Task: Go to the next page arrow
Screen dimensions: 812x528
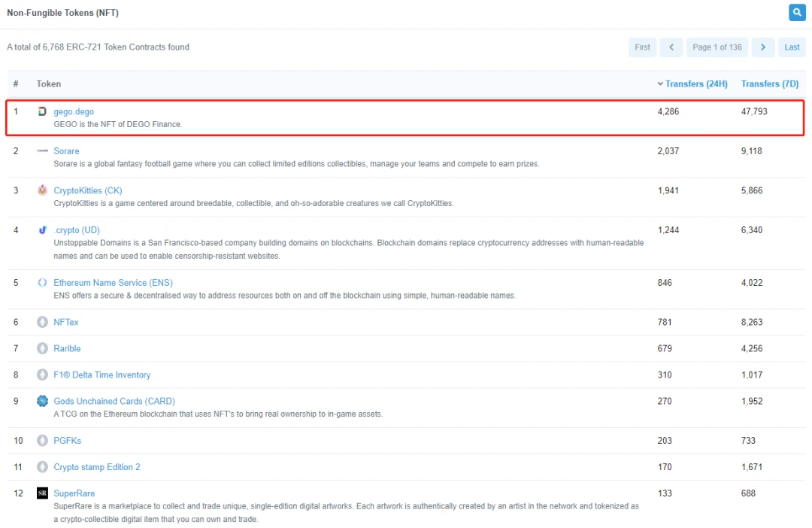Action: click(x=763, y=47)
